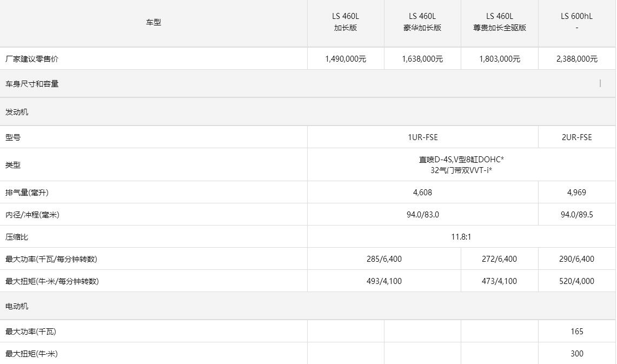Click the 厂家建议零售价 row label
617x364 pixels.
pos(32,59)
